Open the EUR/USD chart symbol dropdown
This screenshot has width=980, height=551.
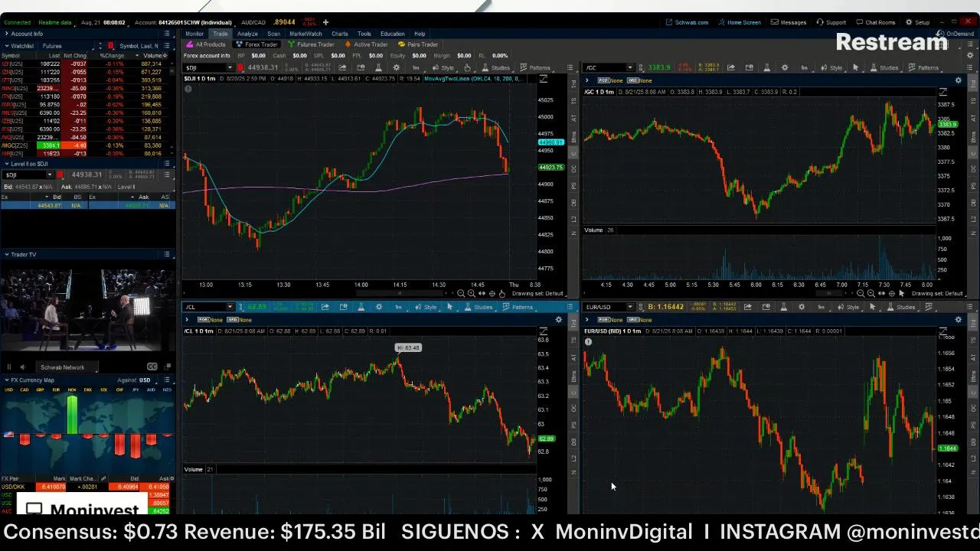(x=630, y=307)
